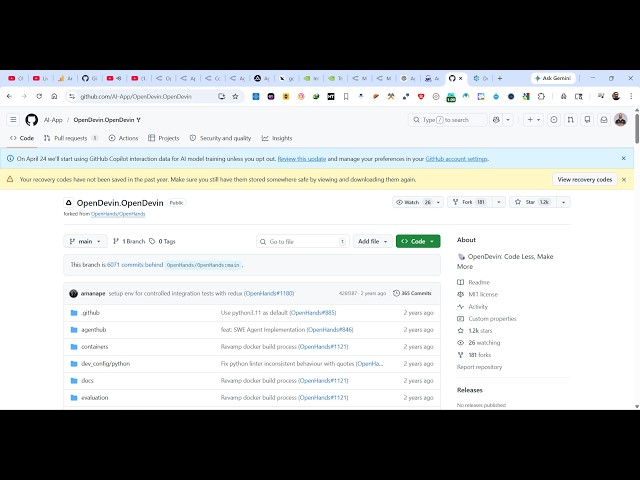The width and height of the screenshot is (640, 480).
Task: Open '6071 commits behind' link
Action: 135,264
